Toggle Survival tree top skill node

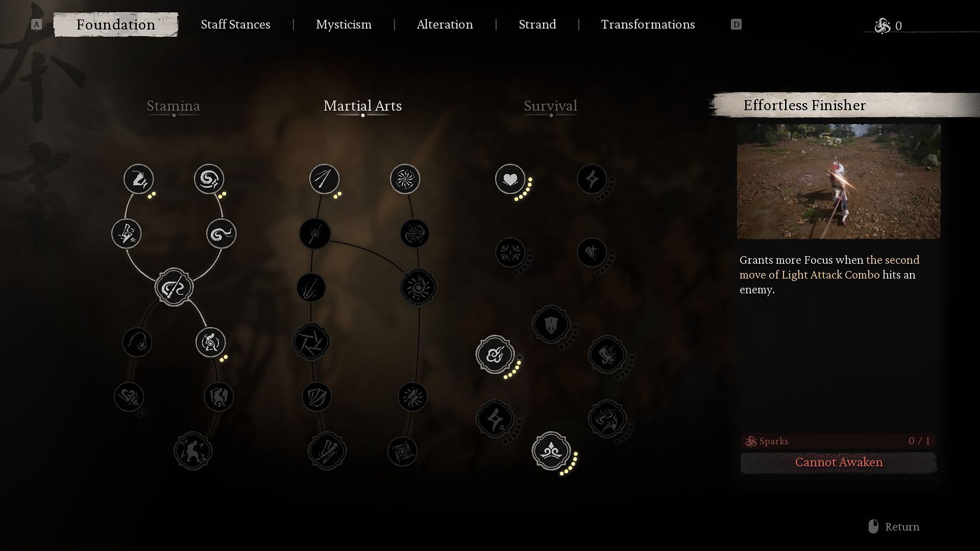tap(510, 179)
